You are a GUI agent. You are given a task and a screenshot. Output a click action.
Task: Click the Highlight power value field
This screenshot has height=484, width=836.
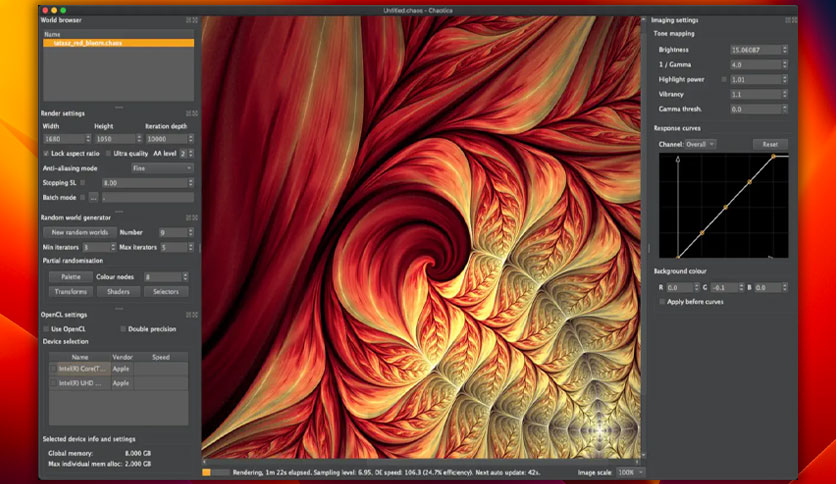coord(755,79)
